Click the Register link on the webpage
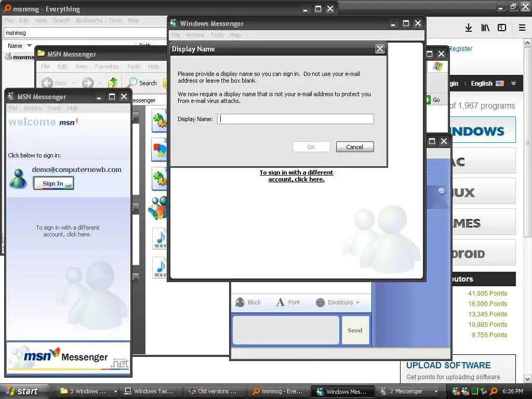The width and height of the screenshot is (532, 399). click(460, 48)
